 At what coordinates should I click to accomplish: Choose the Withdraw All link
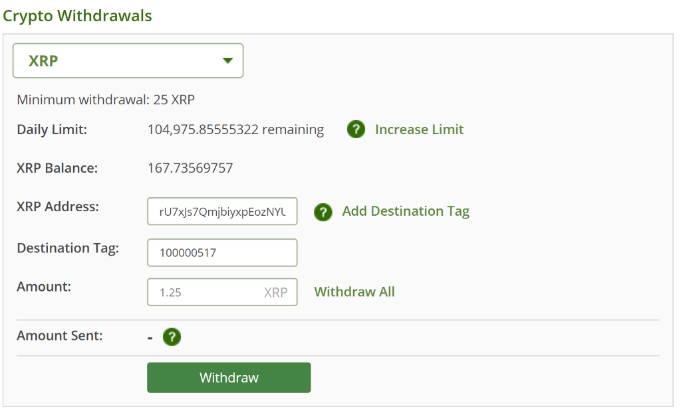354,292
